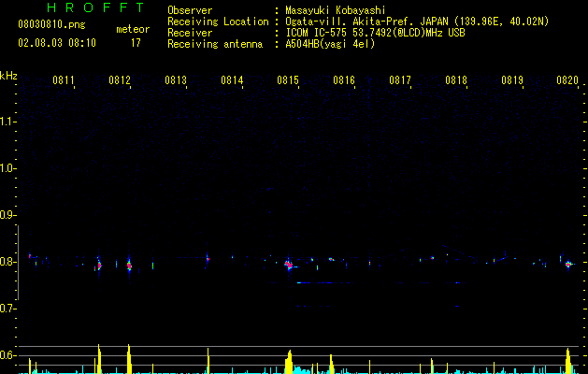588x374 pixels.
Task: Click the 0819 time axis marker
Action: (512, 80)
